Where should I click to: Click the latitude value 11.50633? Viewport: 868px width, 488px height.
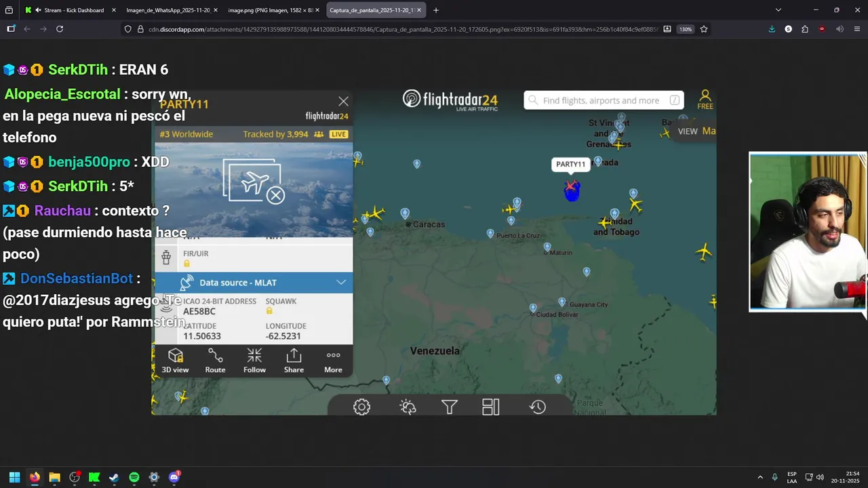pyautogui.click(x=202, y=336)
